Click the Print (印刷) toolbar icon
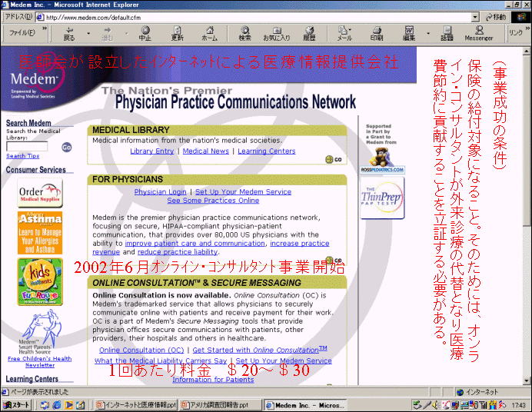Image resolution: width=532 pixels, height=412 pixels. tap(376, 33)
